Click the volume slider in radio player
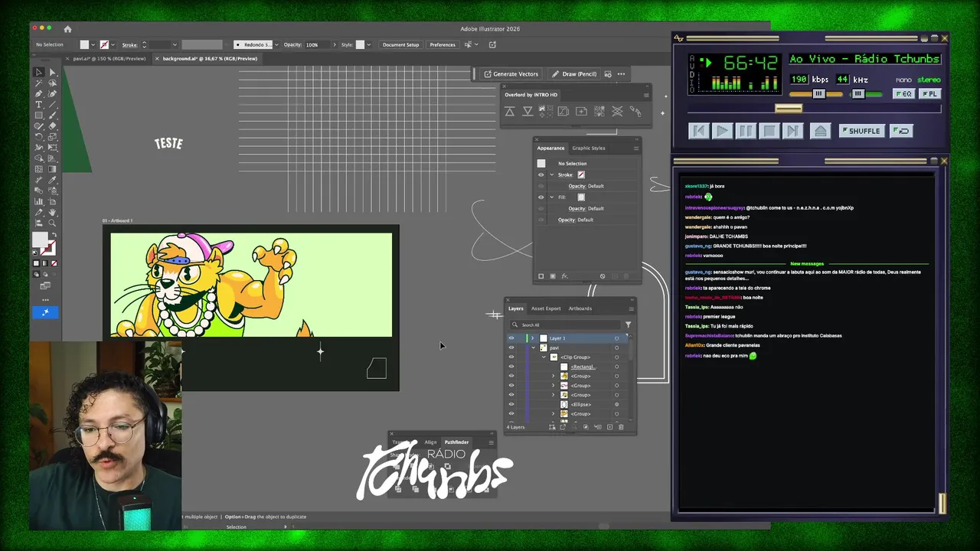Viewport: 980px width, 551px height. [x=816, y=94]
